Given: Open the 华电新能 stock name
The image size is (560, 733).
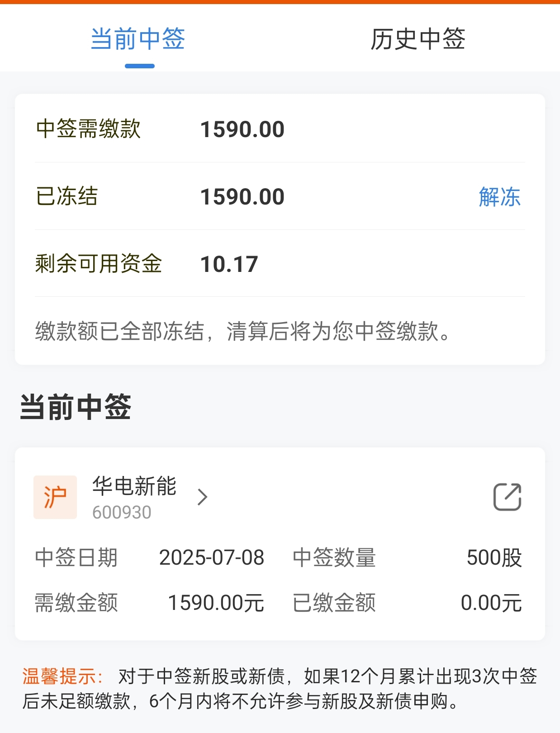Looking at the screenshot, I should click(x=134, y=486).
